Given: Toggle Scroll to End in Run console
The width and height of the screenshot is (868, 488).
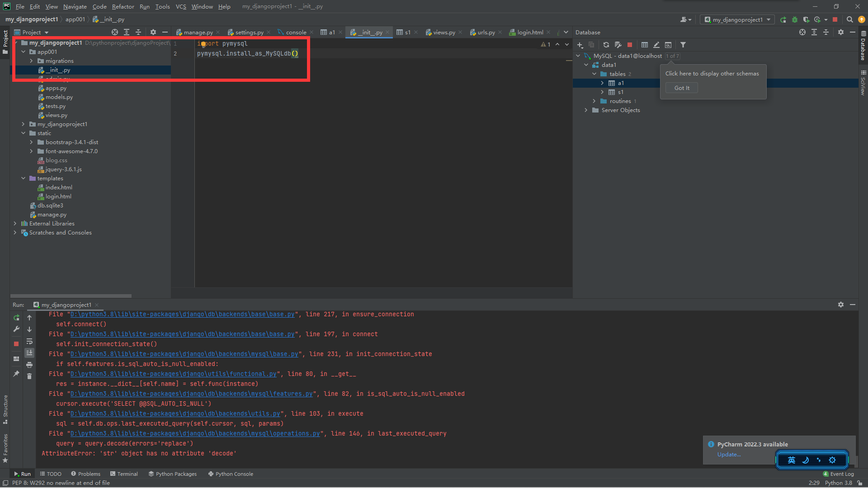Looking at the screenshot, I should tap(29, 353).
